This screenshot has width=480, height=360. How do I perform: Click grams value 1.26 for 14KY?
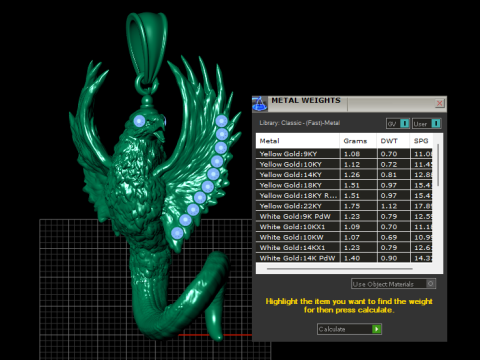point(352,175)
